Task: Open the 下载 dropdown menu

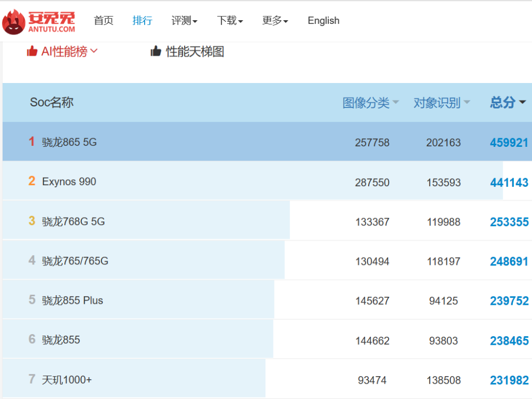Action: 230,21
